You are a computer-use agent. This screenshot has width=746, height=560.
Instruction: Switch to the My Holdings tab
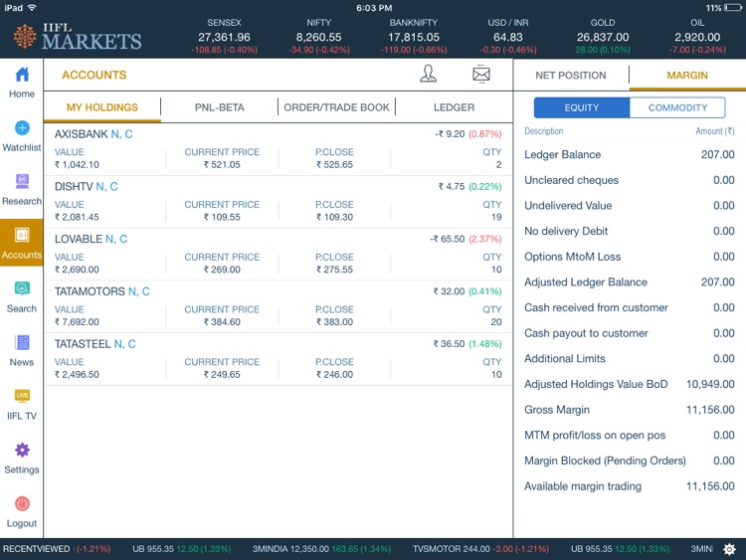pyautogui.click(x=102, y=107)
